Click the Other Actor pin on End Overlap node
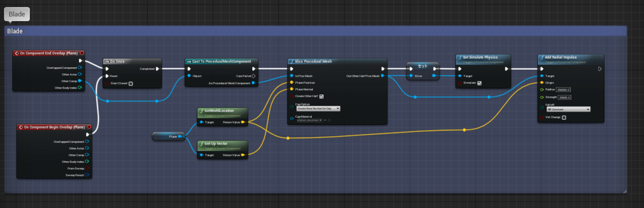This screenshot has width=644, height=208. click(x=80, y=74)
